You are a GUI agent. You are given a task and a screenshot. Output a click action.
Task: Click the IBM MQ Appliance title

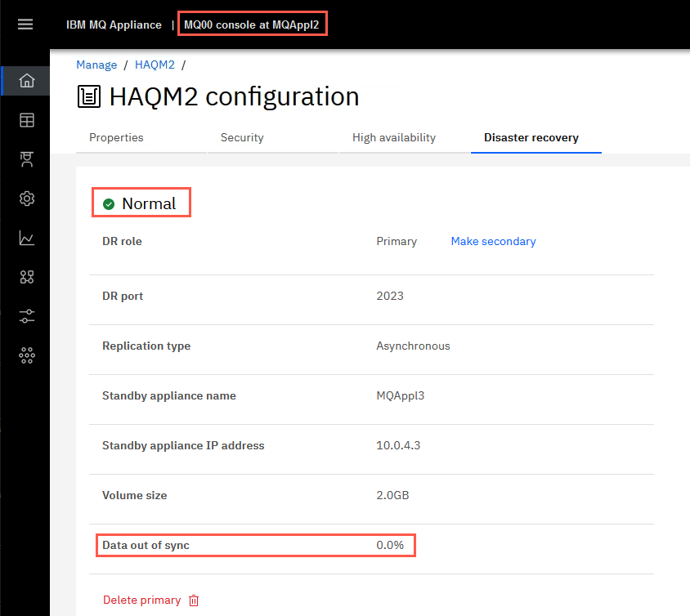pyautogui.click(x=114, y=25)
